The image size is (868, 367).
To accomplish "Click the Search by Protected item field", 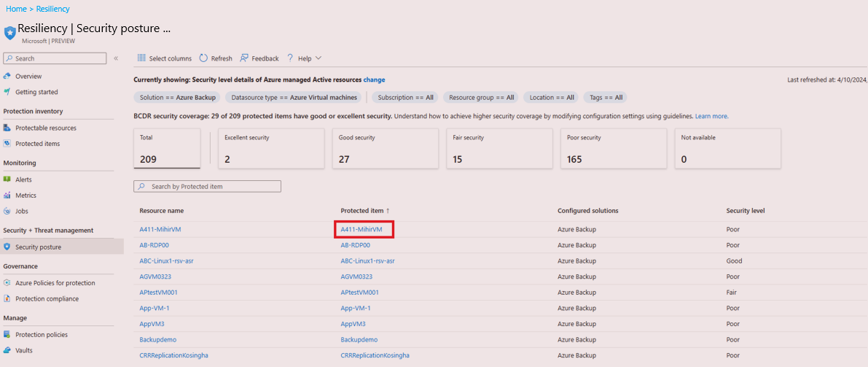I will pos(208,186).
